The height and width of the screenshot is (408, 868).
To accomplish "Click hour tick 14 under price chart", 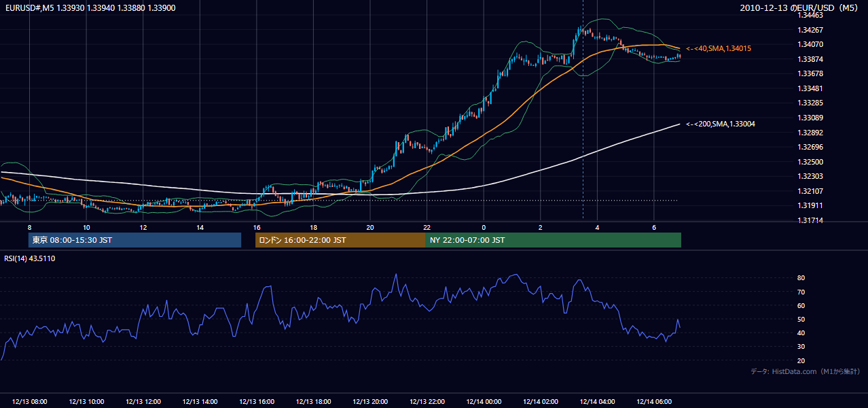I will [x=200, y=227].
